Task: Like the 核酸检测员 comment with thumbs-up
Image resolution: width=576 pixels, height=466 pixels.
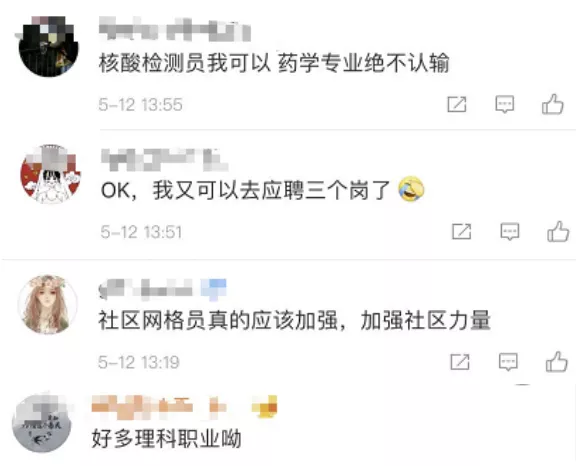Action: pyautogui.click(x=552, y=105)
